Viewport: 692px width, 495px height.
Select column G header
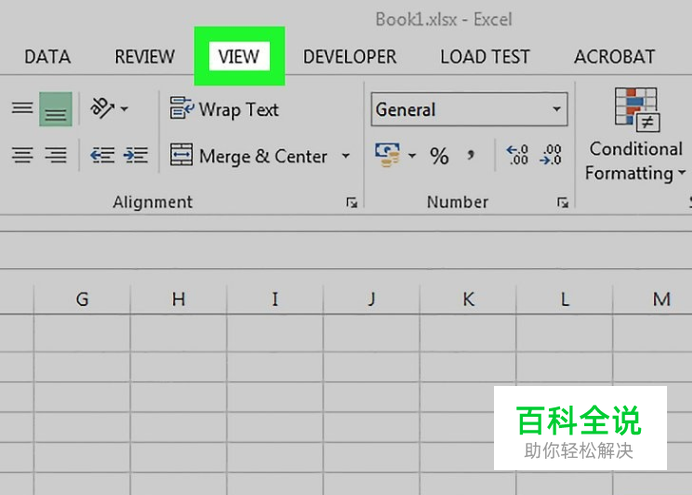point(82,299)
